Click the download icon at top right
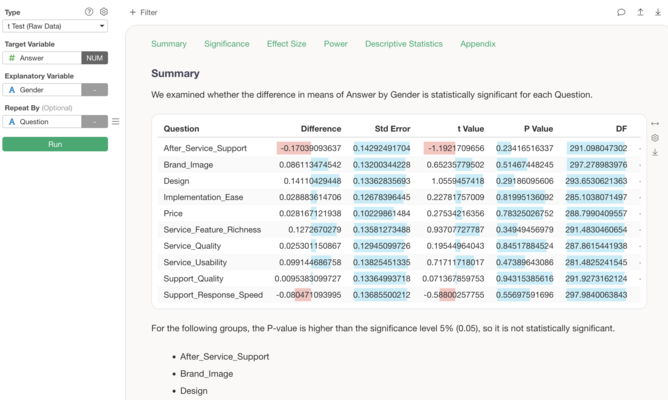The width and height of the screenshot is (668, 400). [658, 12]
